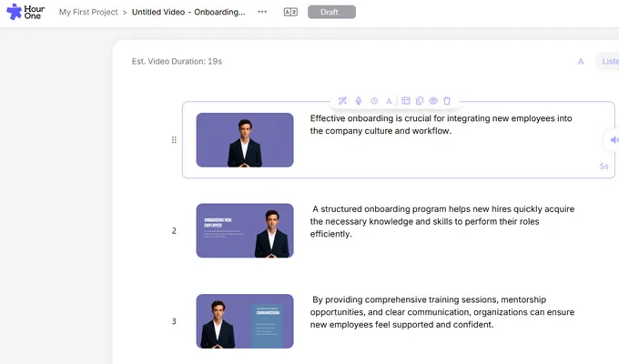Click the A pronunciation icon in scene toolbar
Screen dimensions: 619x364
click(x=389, y=101)
